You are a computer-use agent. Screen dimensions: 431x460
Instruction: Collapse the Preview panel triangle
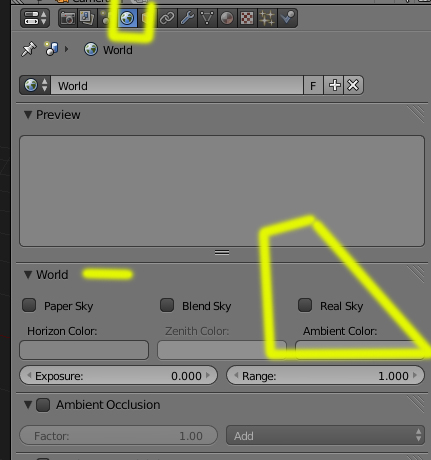(x=28, y=115)
